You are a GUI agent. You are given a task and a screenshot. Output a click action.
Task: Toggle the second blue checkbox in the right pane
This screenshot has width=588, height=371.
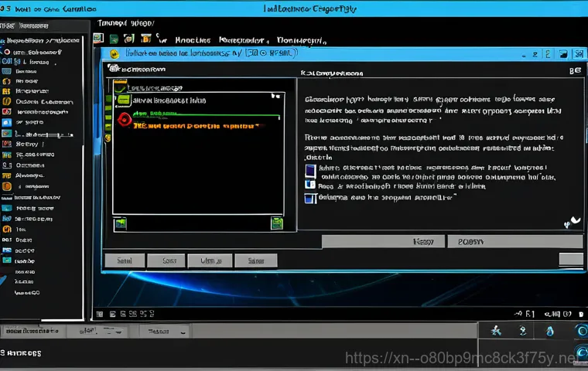309,185
